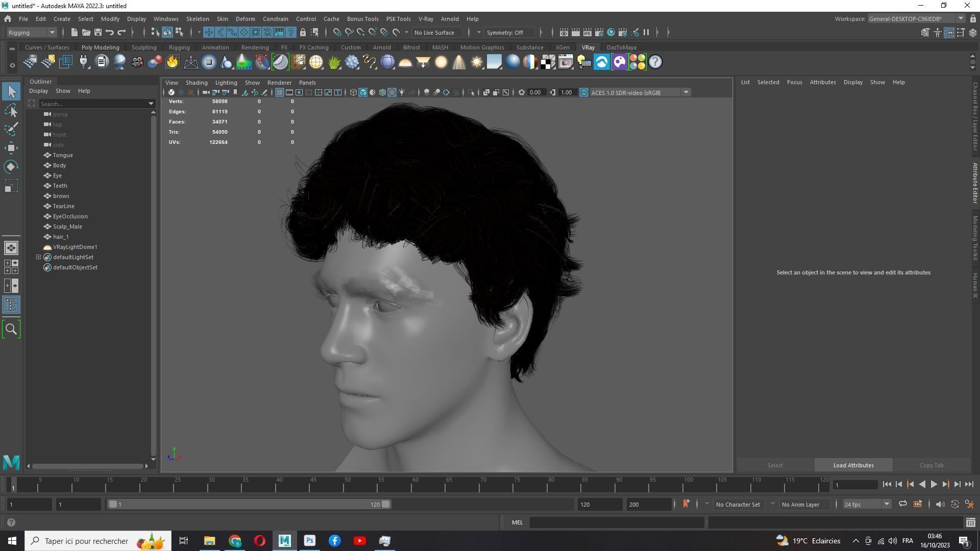Undo with the status line arrow
980x551 pixels.
109,33
